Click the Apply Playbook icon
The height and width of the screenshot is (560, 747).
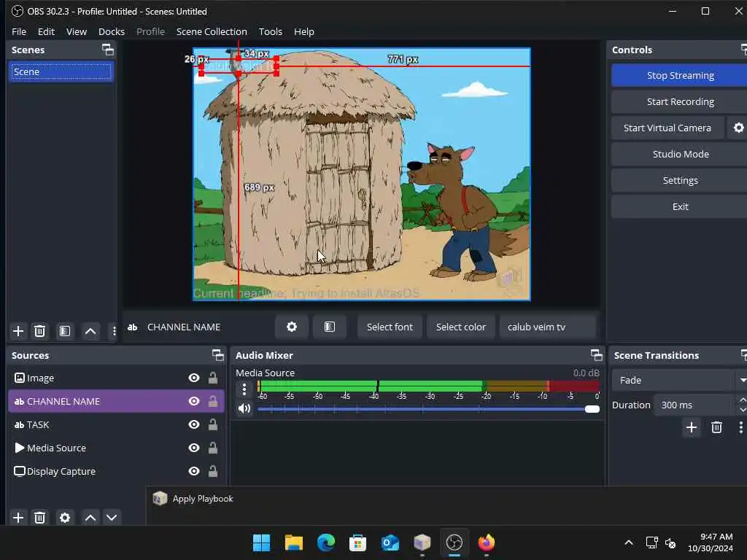click(x=160, y=499)
